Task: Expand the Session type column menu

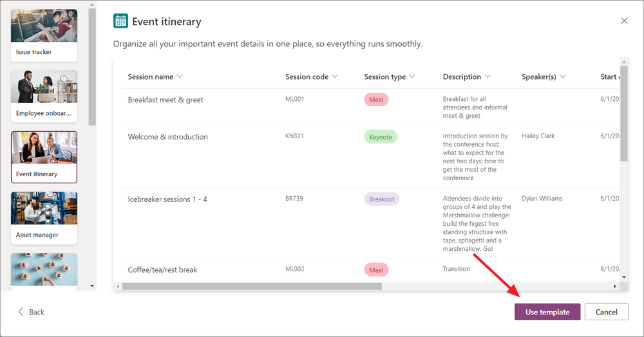Action: pos(412,77)
